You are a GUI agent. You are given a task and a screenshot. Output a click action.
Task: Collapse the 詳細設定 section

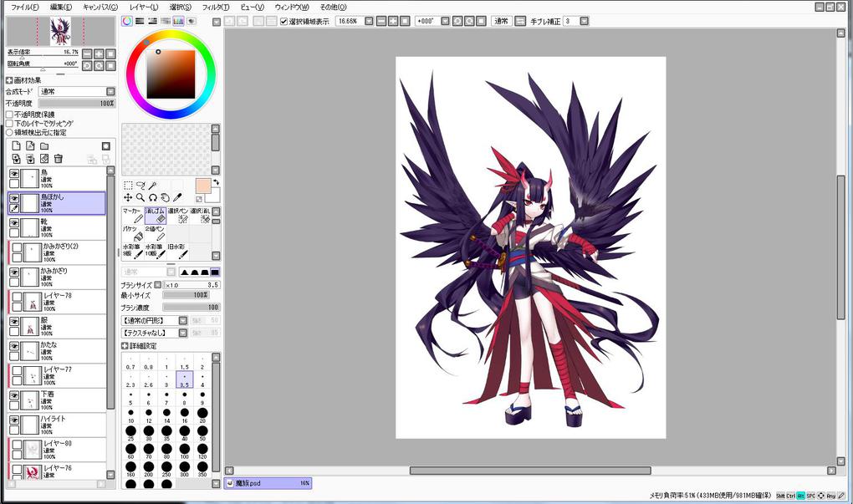(x=125, y=346)
